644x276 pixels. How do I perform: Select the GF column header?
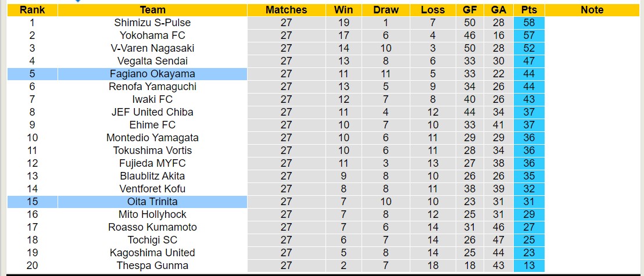[x=470, y=10]
